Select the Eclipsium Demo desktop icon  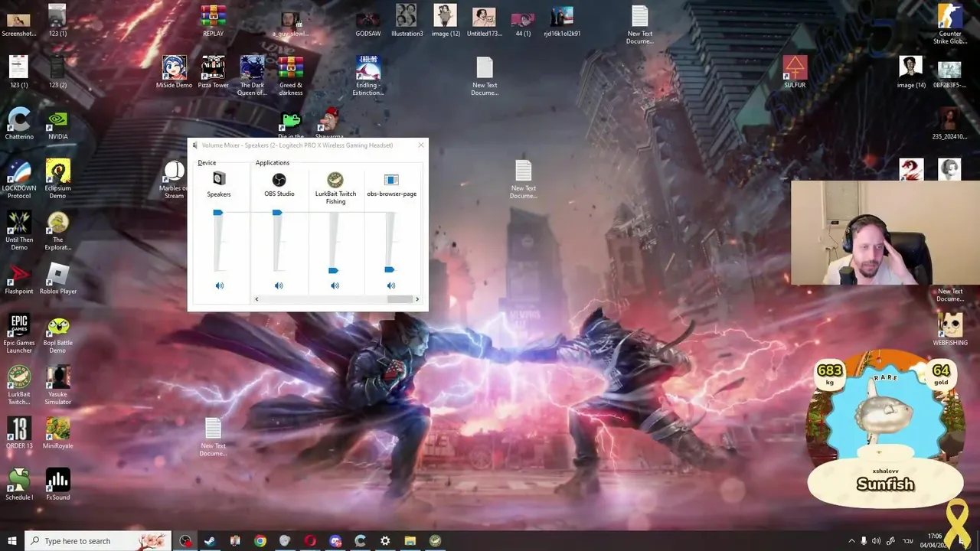tap(58, 179)
